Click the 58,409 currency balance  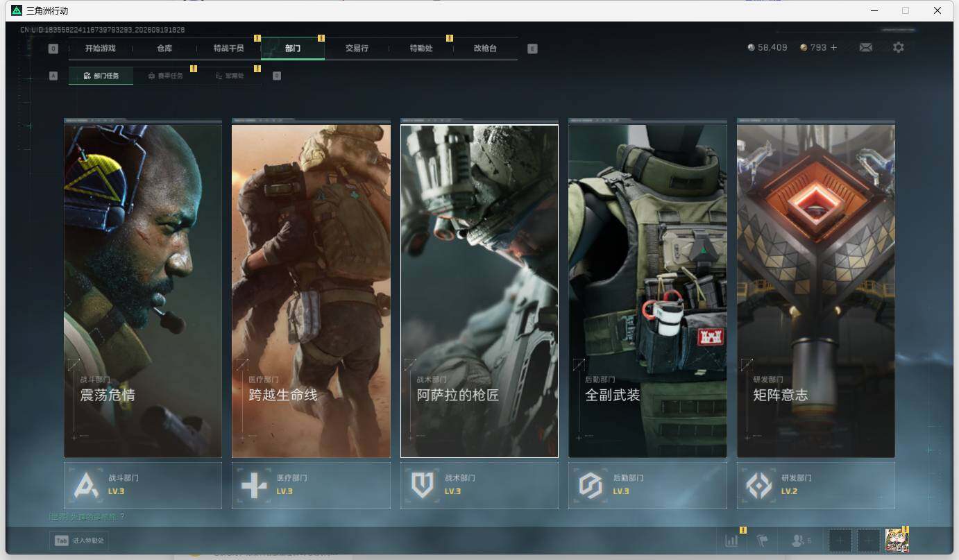click(x=767, y=47)
